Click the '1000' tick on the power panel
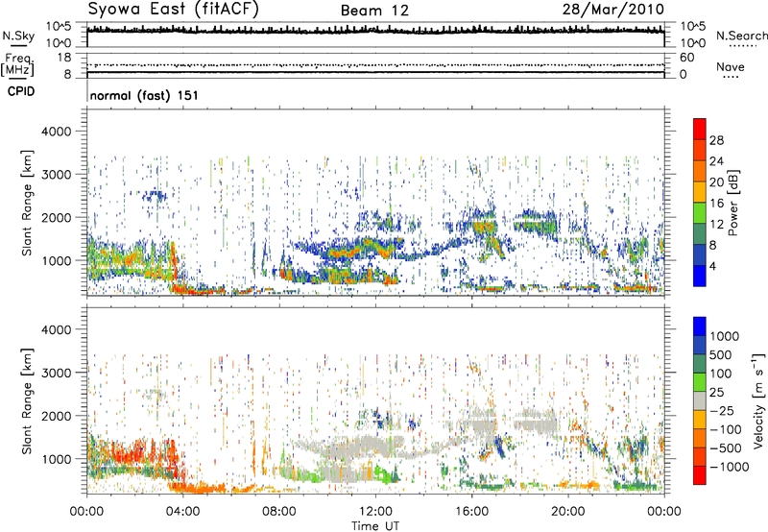The height and width of the screenshot is (532, 768). [x=56, y=260]
